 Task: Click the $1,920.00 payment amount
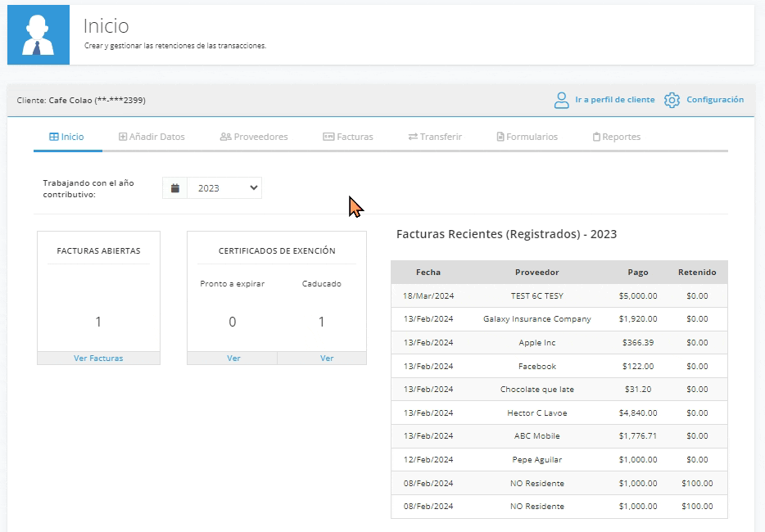(x=638, y=319)
